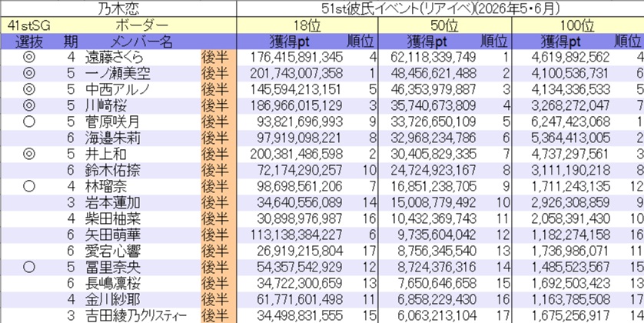
Task: Select the 50位 column group header
Action: (445, 26)
